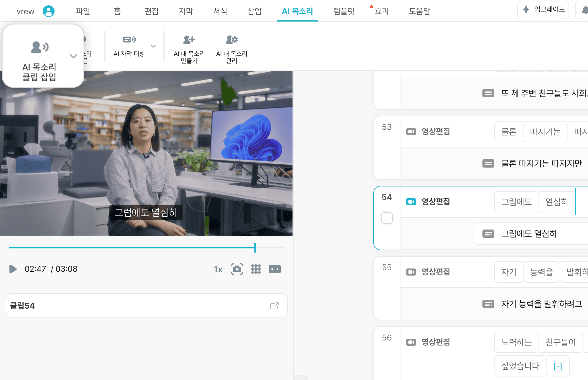This screenshot has height=380, width=588.
Task: Click the screenshot capture icon under video
Action: pyautogui.click(x=237, y=269)
